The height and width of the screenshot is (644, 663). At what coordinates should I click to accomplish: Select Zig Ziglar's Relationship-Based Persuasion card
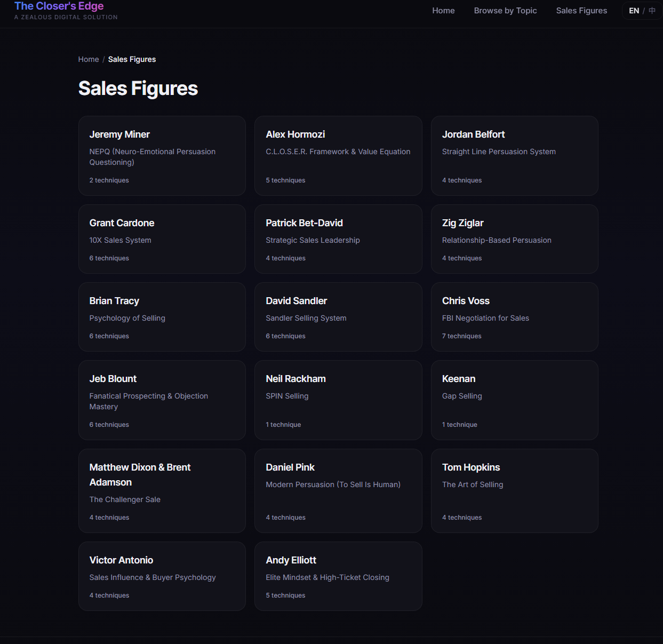pos(514,239)
